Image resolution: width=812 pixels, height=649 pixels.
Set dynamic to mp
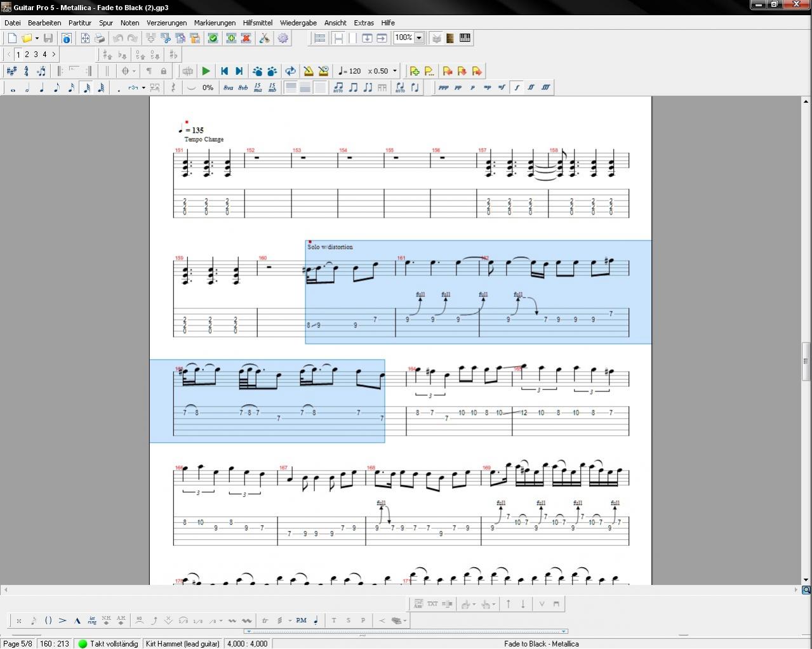click(487, 88)
